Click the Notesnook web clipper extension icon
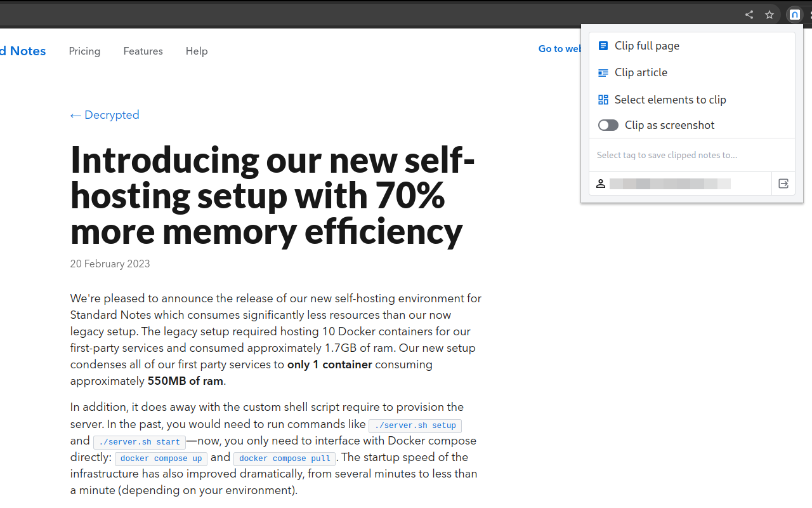 tap(794, 15)
